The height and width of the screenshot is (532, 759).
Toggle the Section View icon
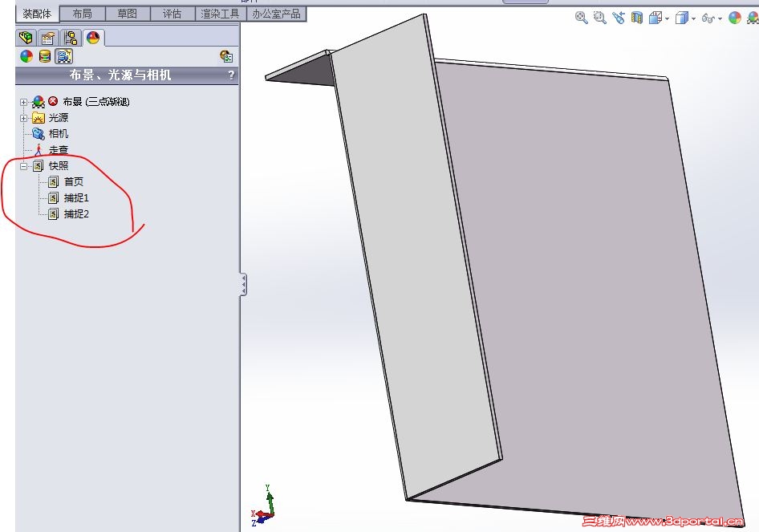[x=636, y=18]
